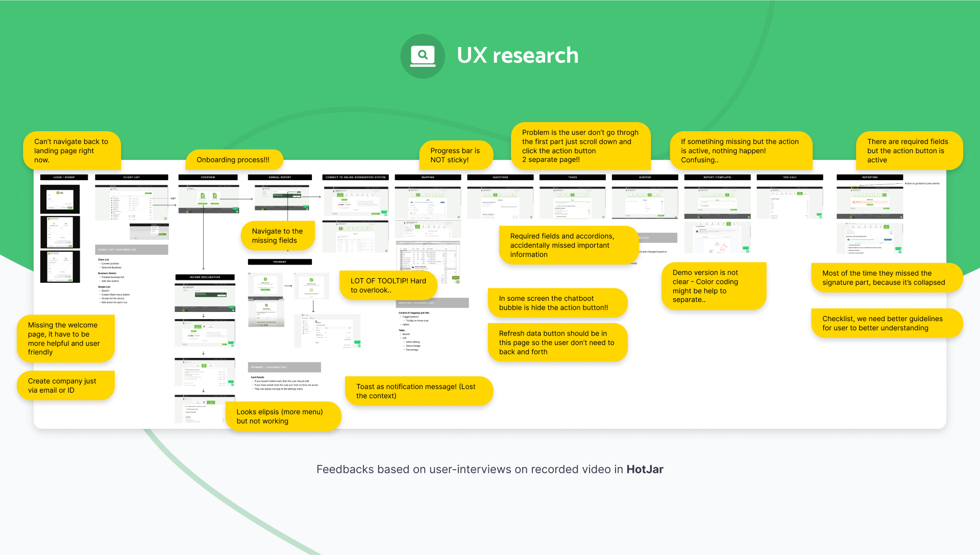Image resolution: width=980 pixels, height=555 pixels.
Task: Select the 'OVERVIEW' section header
Action: point(208,177)
